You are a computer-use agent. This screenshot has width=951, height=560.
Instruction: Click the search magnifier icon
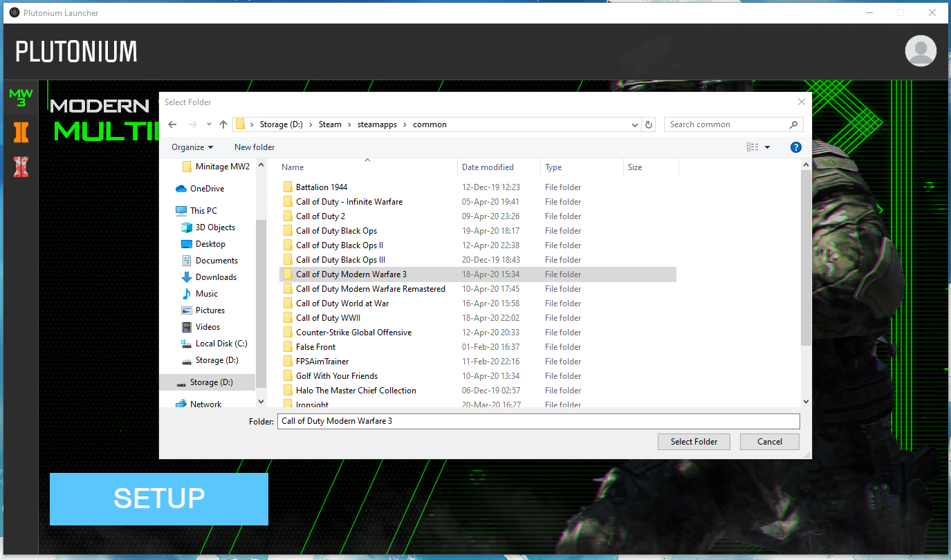(x=793, y=124)
